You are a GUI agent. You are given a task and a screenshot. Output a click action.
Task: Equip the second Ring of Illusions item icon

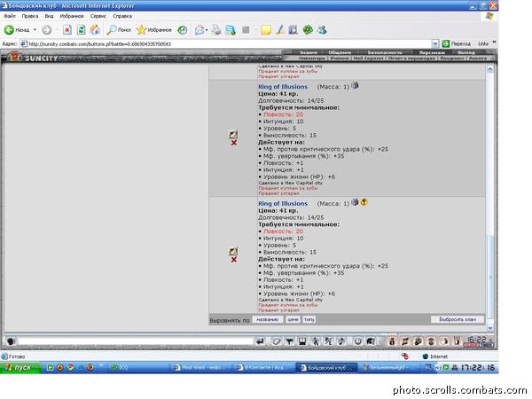[233, 250]
